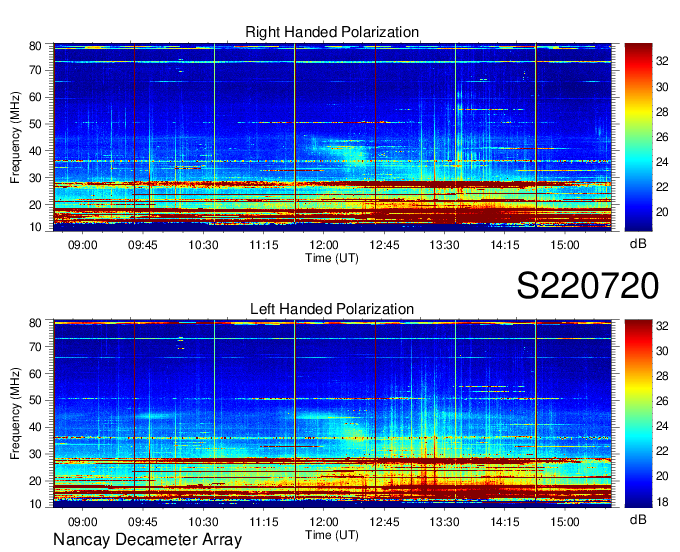The image size is (680, 552).
Task: Click the 09:45 tick of Right Handed plot
Action: (x=143, y=245)
